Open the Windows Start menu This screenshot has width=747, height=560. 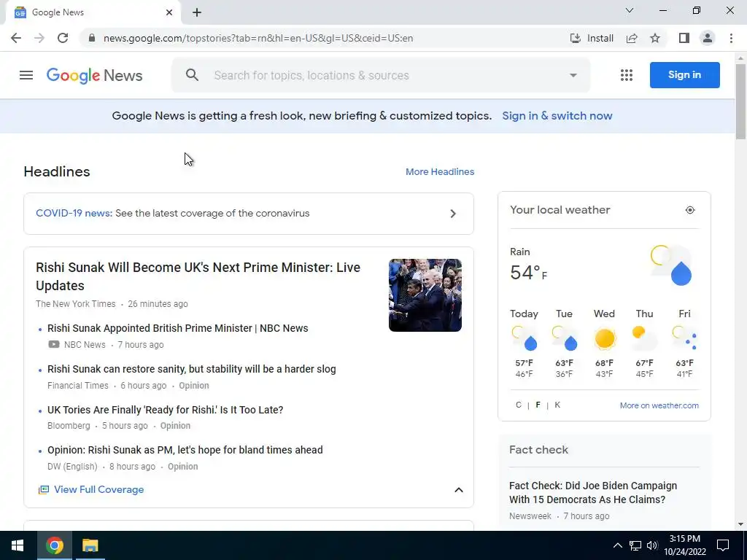[x=18, y=545]
